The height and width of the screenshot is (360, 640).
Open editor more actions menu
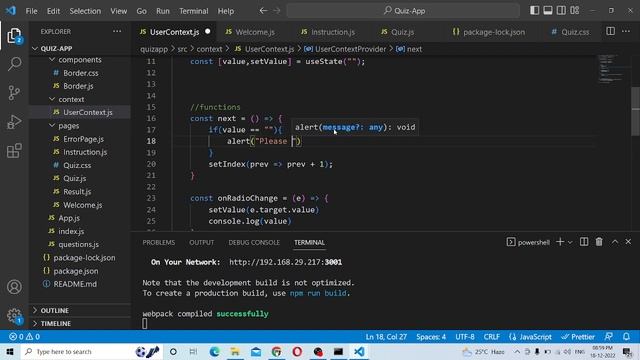(626, 31)
